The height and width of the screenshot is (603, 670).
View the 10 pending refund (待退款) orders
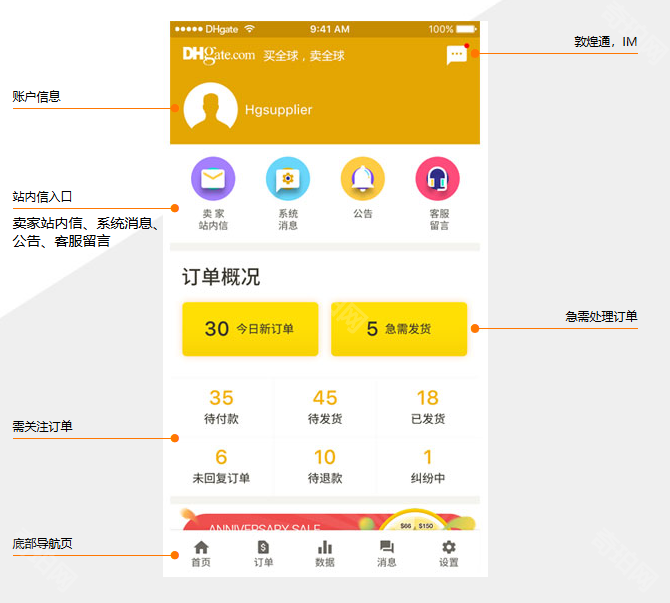325,467
